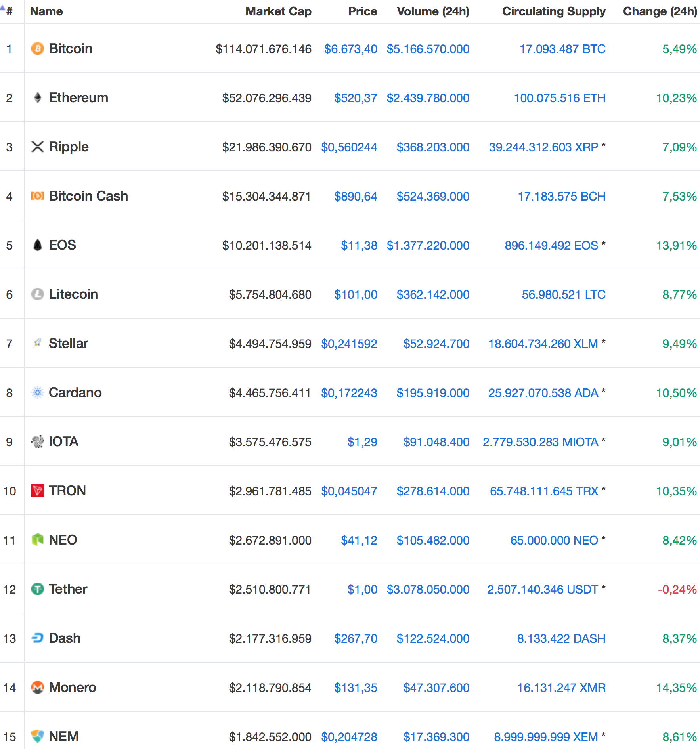Image resolution: width=700 pixels, height=749 pixels.
Task: Sort table by rank number column
Action: coord(10,11)
